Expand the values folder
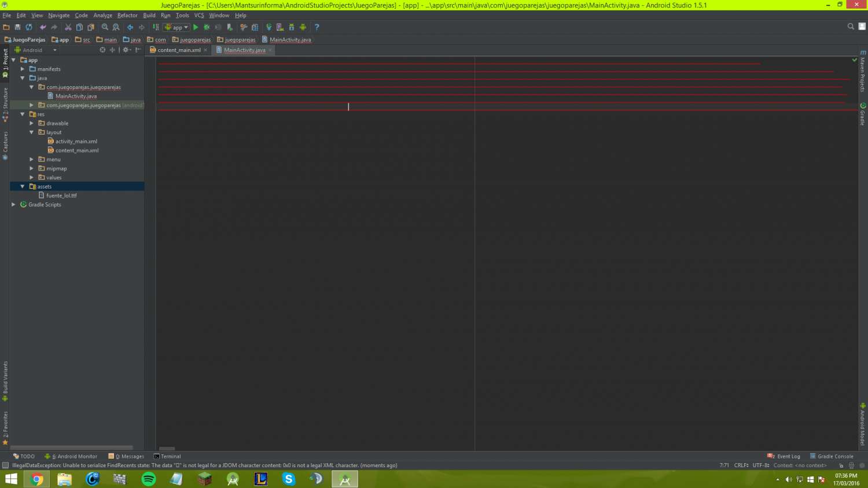 (x=32, y=178)
